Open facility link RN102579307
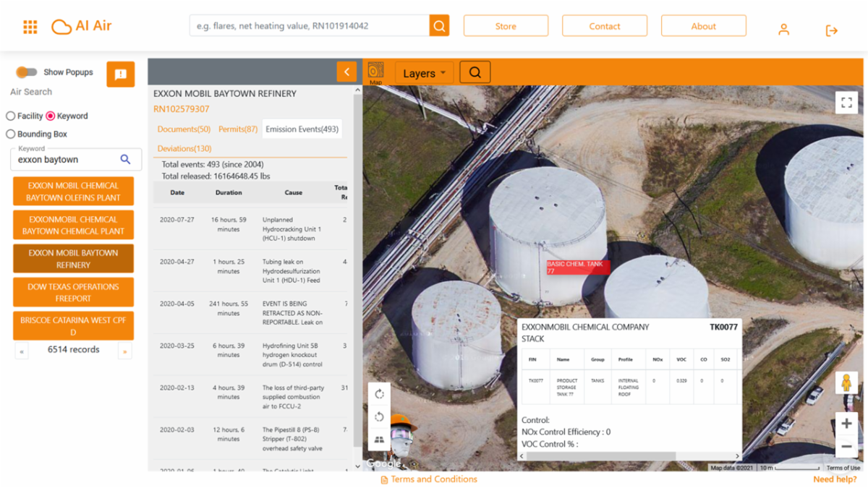 [x=182, y=109]
